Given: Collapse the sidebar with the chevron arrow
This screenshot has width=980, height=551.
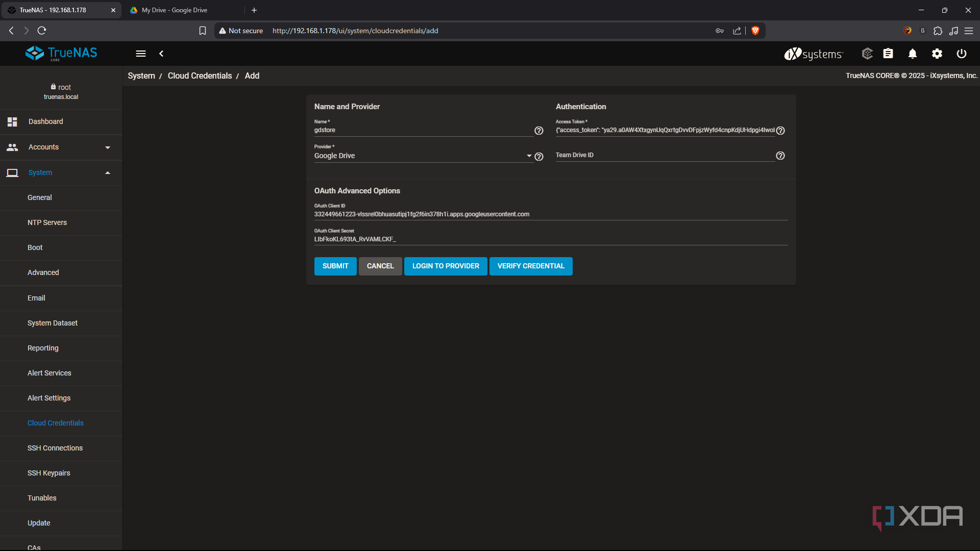Looking at the screenshot, I should [x=161, y=54].
